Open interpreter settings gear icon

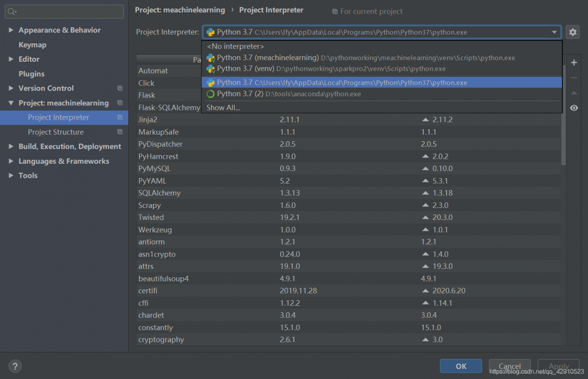572,32
